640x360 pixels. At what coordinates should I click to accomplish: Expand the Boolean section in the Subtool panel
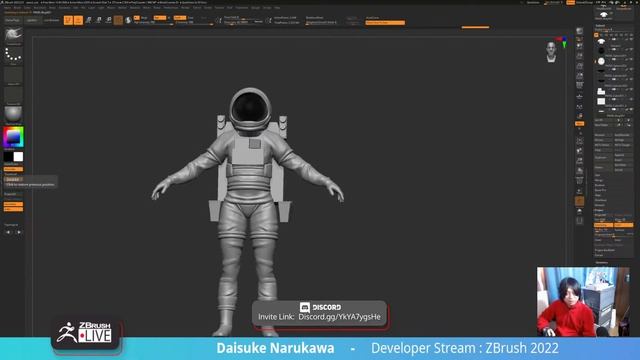coord(600,185)
